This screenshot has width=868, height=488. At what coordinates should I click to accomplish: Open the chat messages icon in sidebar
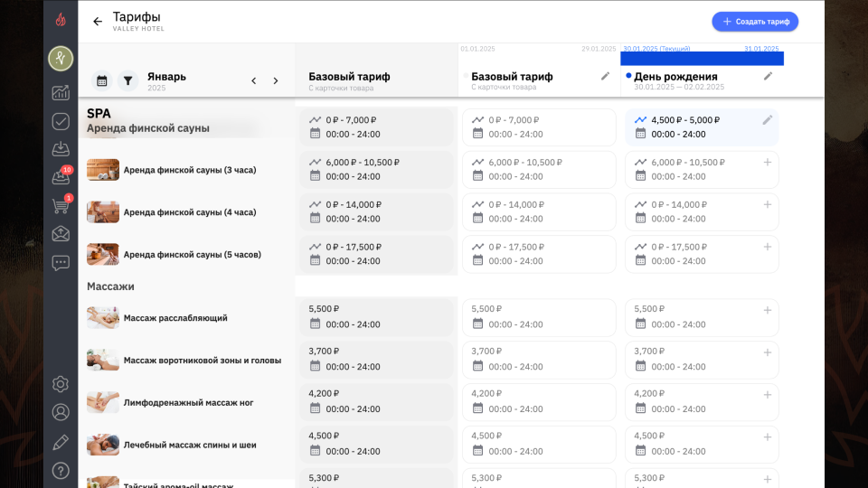tap(61, 263)
